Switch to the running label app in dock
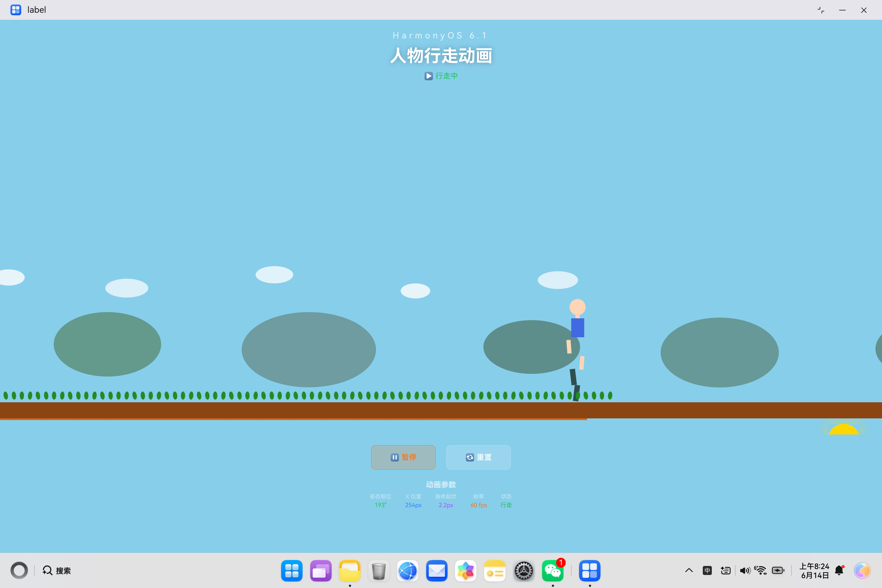 590,571
